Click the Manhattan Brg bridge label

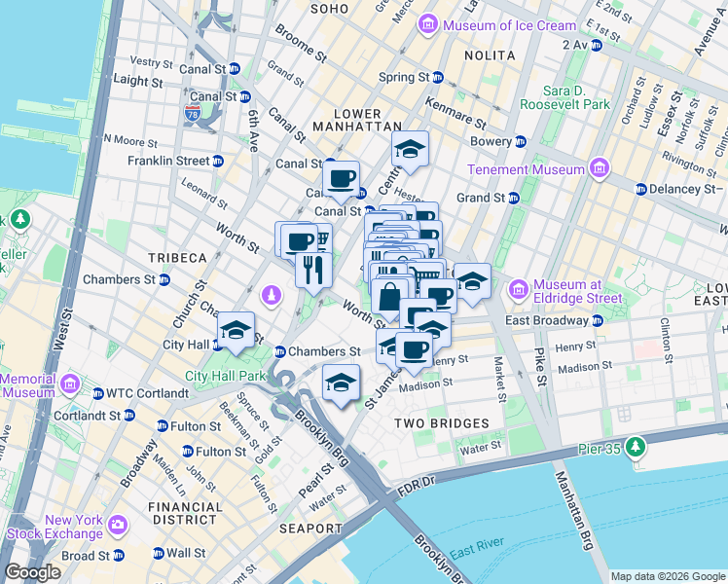coord(574,511)
